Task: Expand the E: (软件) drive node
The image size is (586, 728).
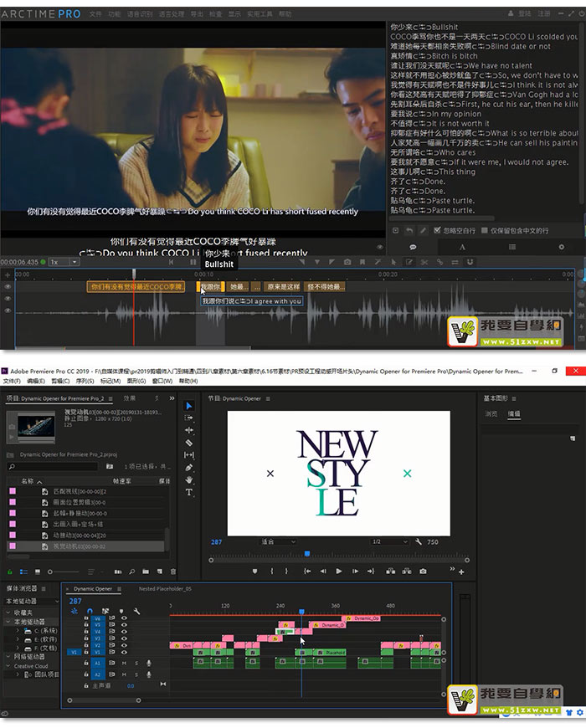Action: coord(18,639)
